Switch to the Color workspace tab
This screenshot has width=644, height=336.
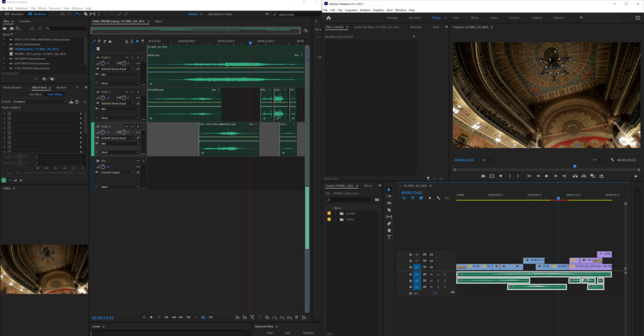tap(455, 18)
